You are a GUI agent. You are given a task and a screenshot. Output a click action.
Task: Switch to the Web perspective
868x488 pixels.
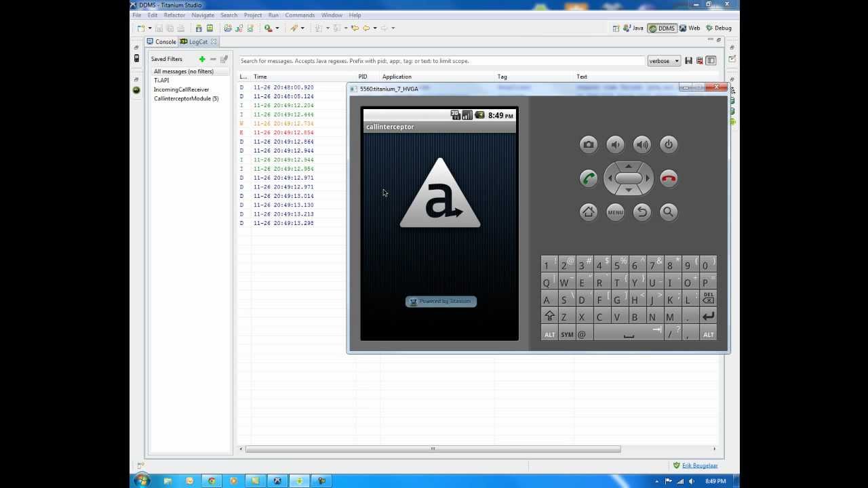[x=690, y=28]
